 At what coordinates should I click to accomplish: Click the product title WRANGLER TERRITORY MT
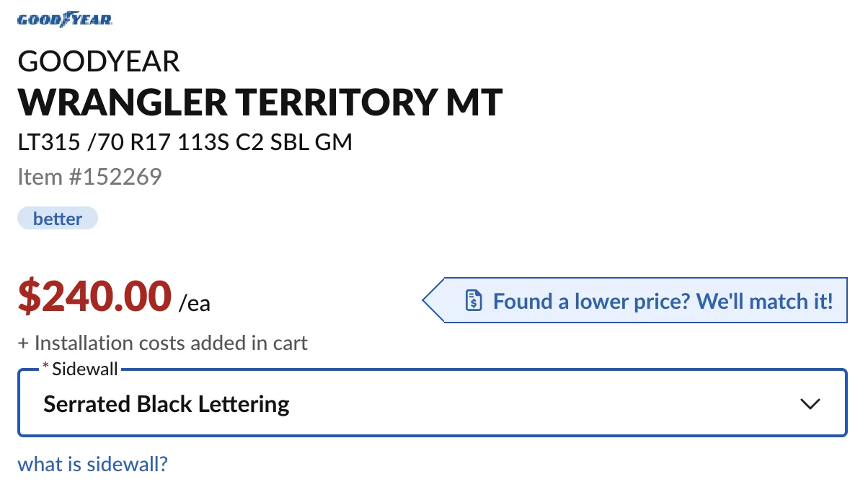point(260,102)
